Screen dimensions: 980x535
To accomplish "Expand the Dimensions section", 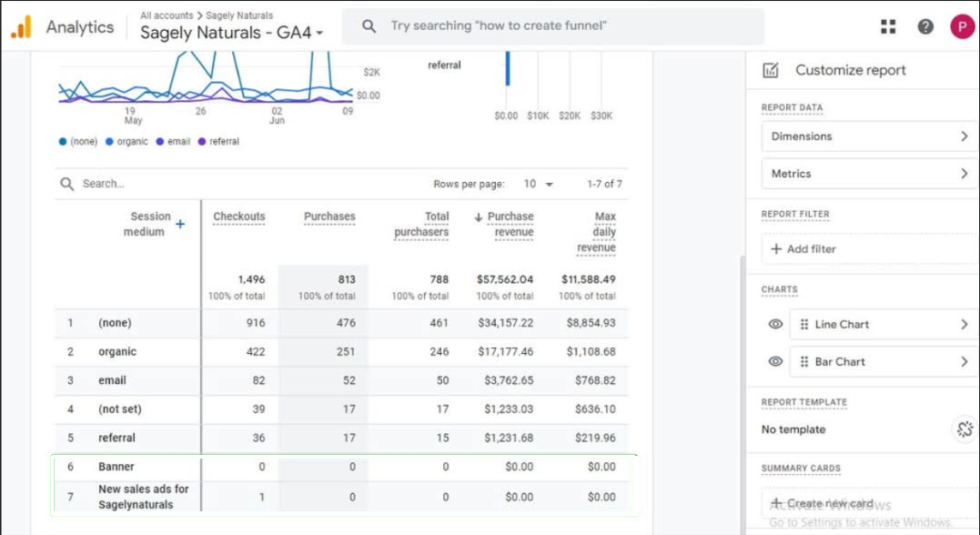I will coord(869,136).
